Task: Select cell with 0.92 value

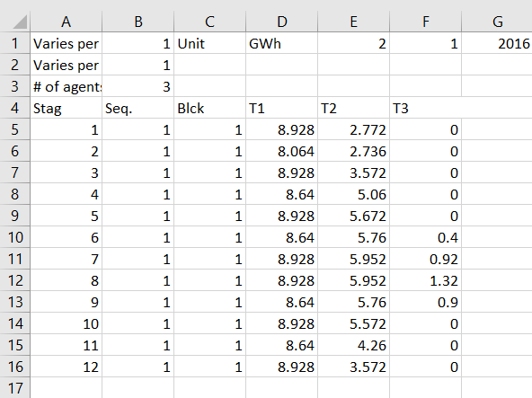Action: pos(425,259)
